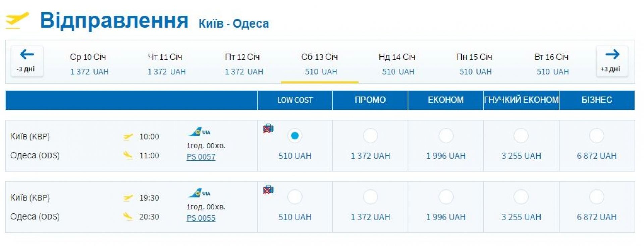Viewport: 644px width, 246px height.
Task: Click UIA airline logo of flight PS 0055
Action: click(199, 193)
